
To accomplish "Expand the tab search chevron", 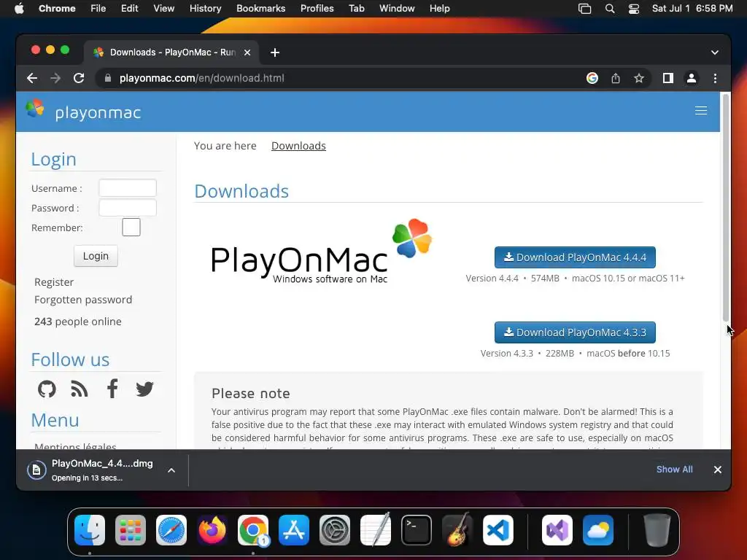I will [x=715, y=52].
